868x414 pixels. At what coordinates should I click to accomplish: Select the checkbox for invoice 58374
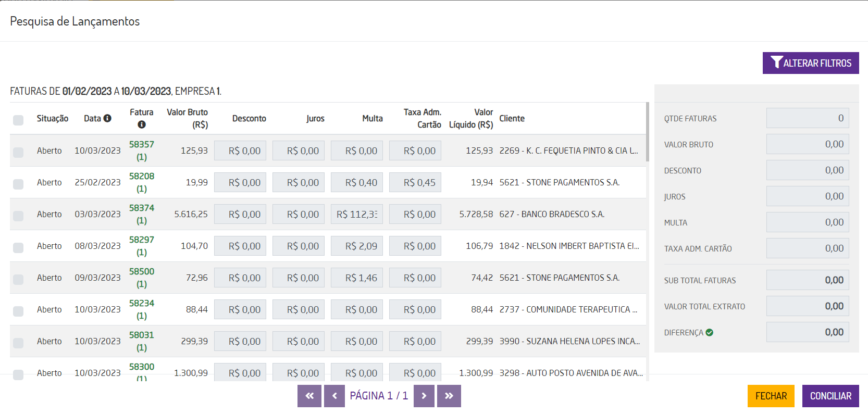tap(18, 216)
